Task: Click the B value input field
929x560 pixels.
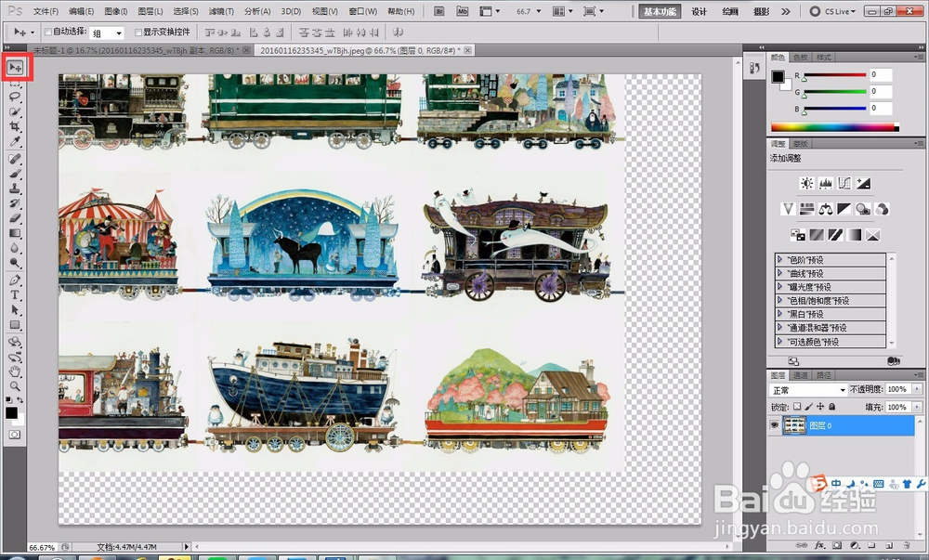Action: click(881, 109)
